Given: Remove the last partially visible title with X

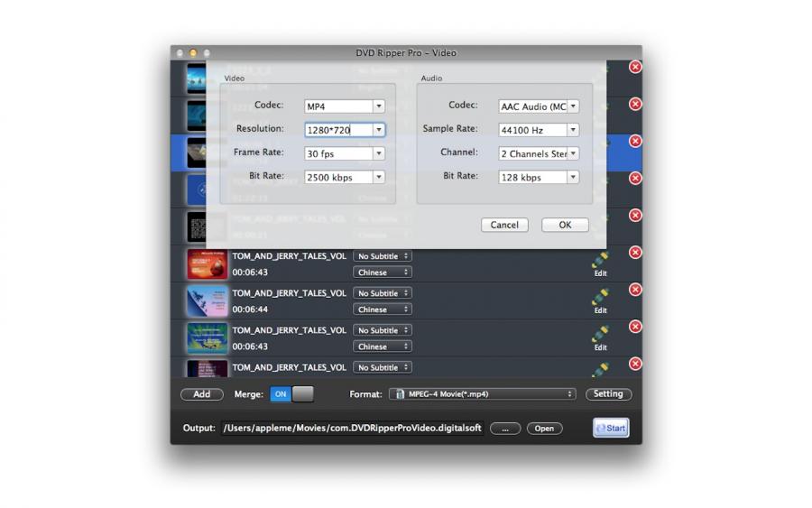Looking at the screenshot, I should [x=635, y=364].
